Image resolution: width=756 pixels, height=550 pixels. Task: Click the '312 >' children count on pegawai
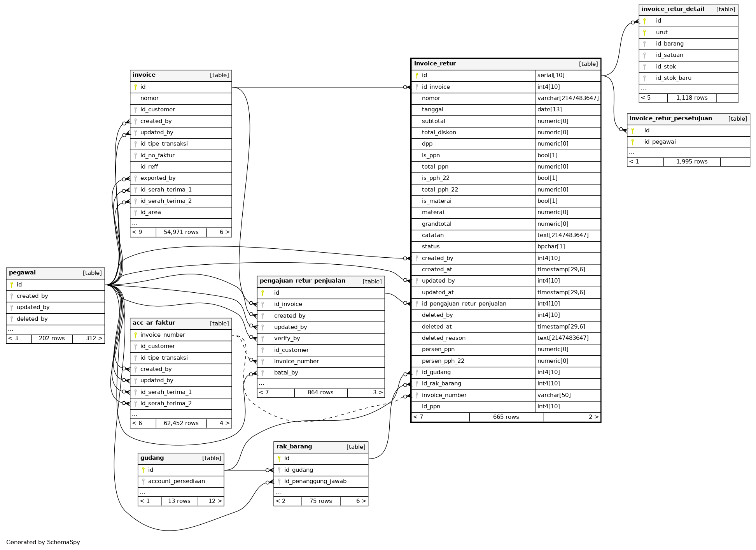(x=93, y=339)
